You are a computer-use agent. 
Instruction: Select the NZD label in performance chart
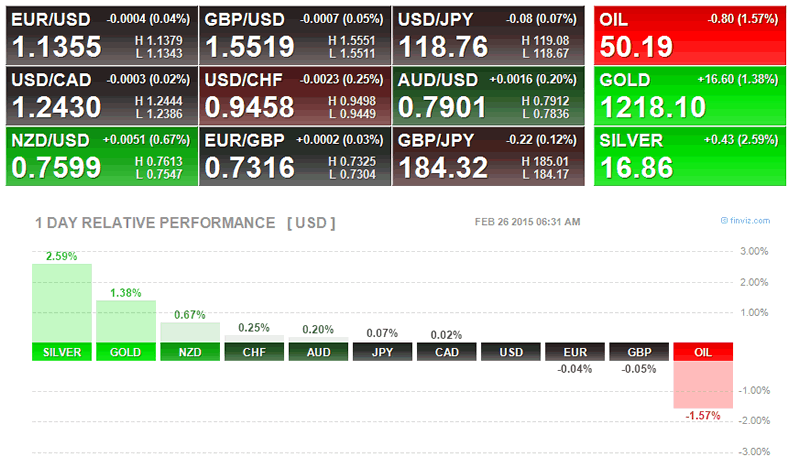pos(190,352)
